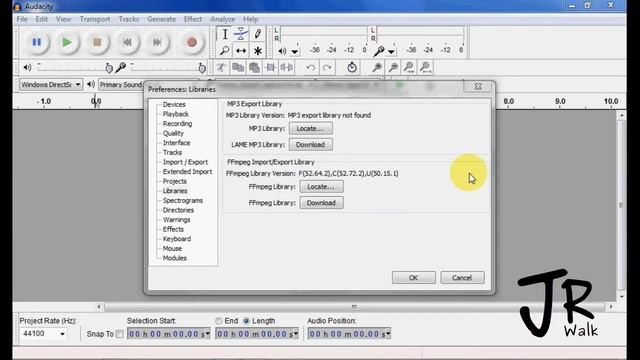Click the Trim audio icon
Viewport: 640px width, 360px height.
[x=270, y=67]
